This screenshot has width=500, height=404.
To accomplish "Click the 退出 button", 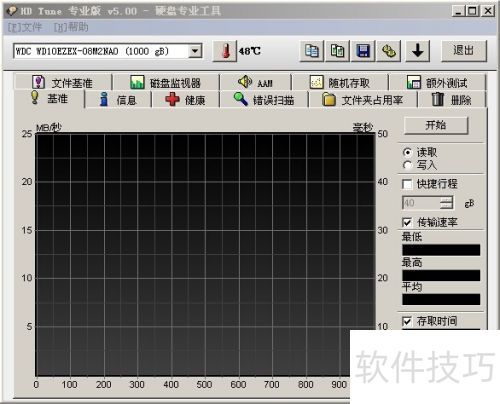I will coord(464,51).
